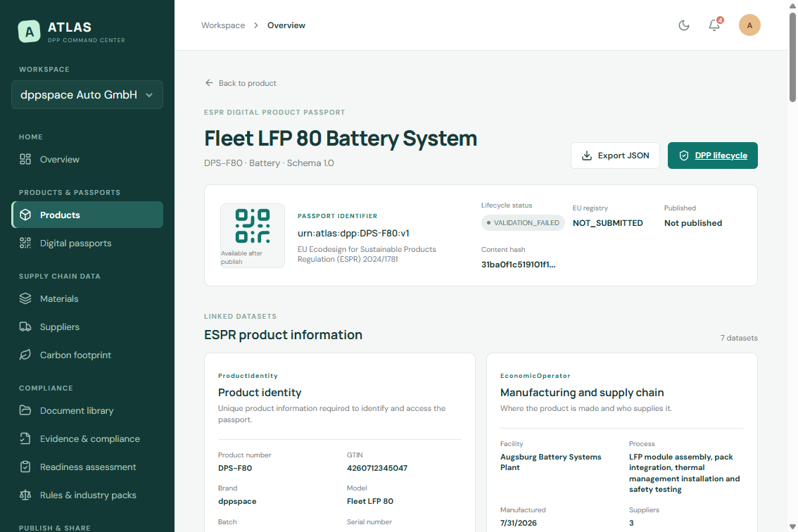Click the shield icon on DPP lifecycle

(684, 156)
